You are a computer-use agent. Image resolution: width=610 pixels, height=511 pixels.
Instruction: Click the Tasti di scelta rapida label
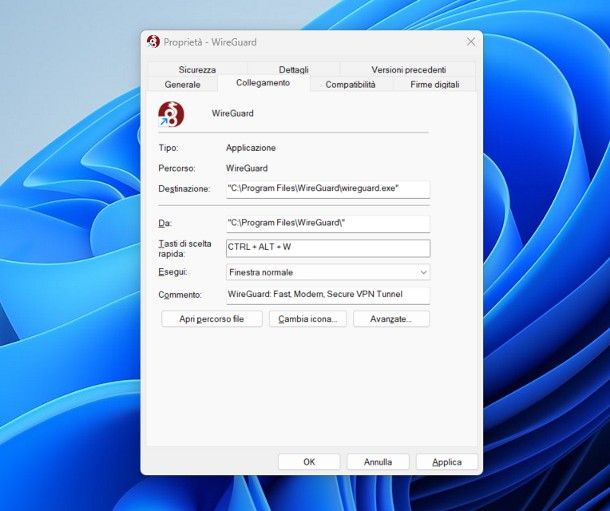185,248
